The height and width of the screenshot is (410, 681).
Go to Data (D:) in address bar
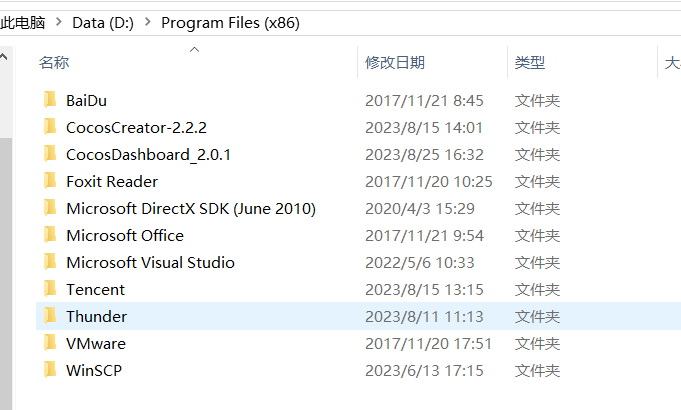click(x=104, y=22)
